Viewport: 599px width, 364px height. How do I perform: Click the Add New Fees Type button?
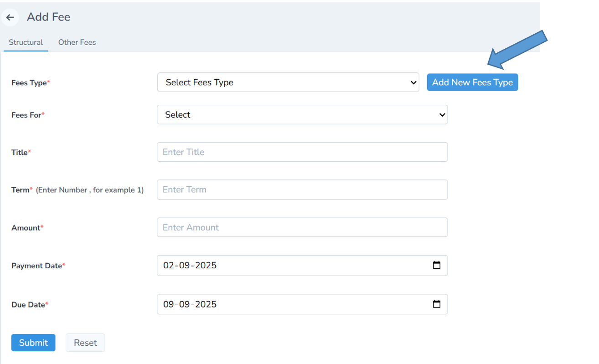pyautogui.click(x=472, y=82)
